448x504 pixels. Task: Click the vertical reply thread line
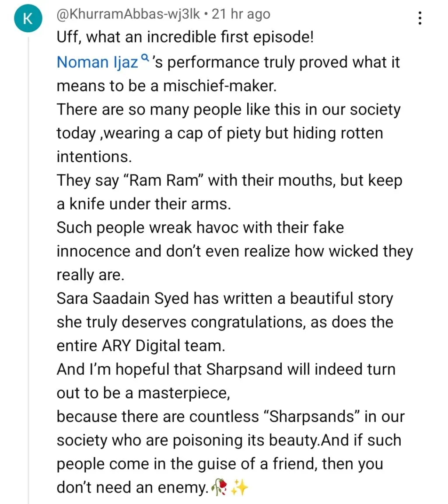[29, 262]
